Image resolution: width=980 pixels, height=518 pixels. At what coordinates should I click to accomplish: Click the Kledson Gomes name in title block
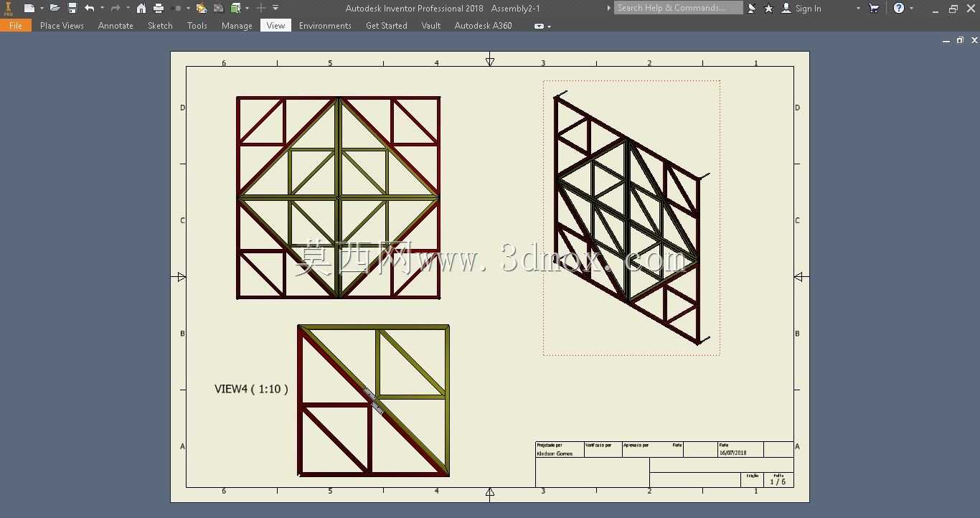click(x=555, y=453)
